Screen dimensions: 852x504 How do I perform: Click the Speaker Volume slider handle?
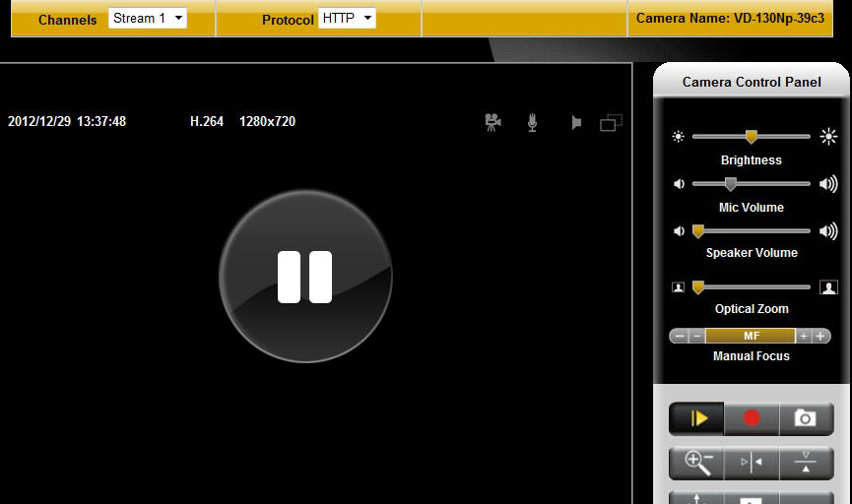click(x=698, y=231)
